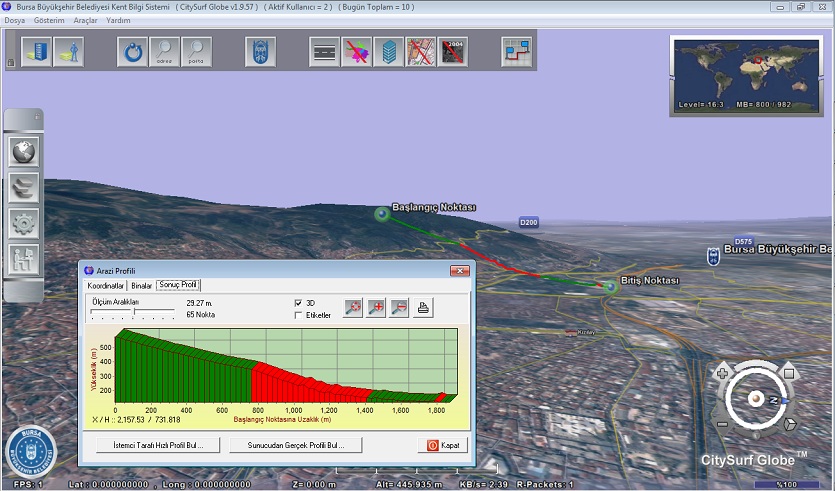Screen dimensions: 835x491
Task: Open the 'adres' address search tool
Action: pyautogui.click(x=165, y=52)
